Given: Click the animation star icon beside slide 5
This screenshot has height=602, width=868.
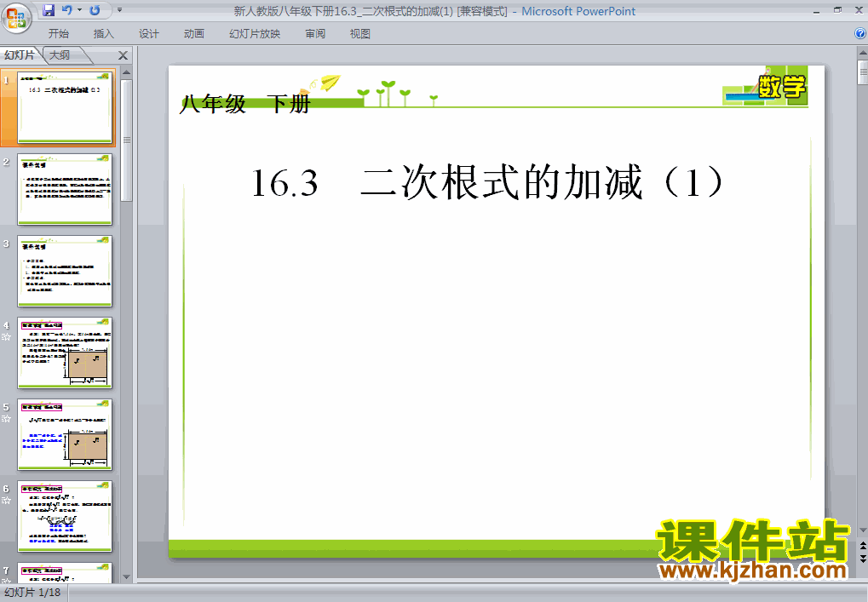Looking at the screenshot, I should (x=7, y=419).
